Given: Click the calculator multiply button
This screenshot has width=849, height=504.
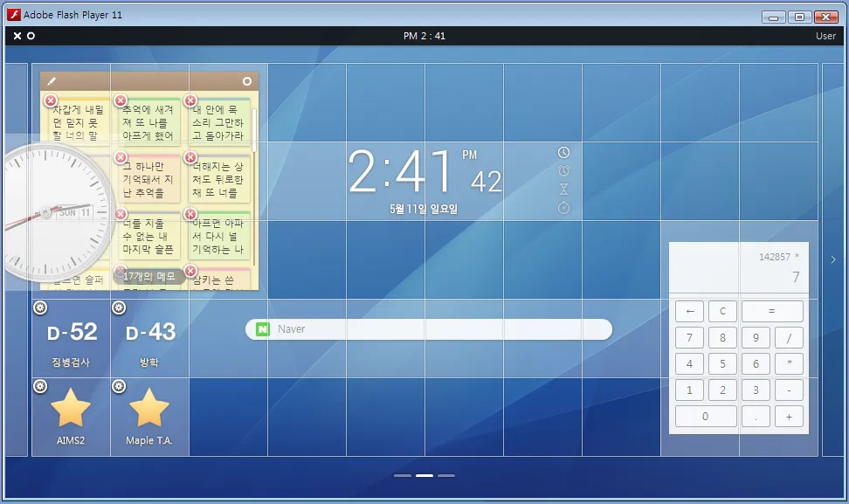Looking at the screenshot, I should (789, 363).
